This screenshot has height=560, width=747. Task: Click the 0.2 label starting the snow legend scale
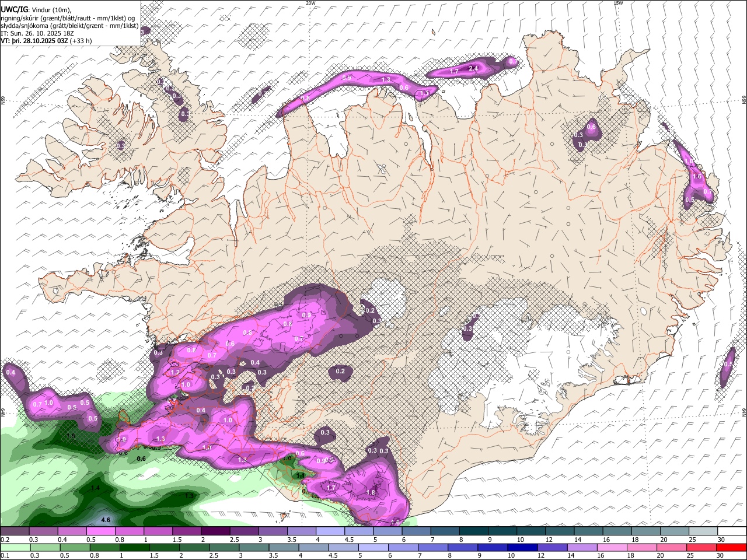pyautogui.click(x=5, y=540)
